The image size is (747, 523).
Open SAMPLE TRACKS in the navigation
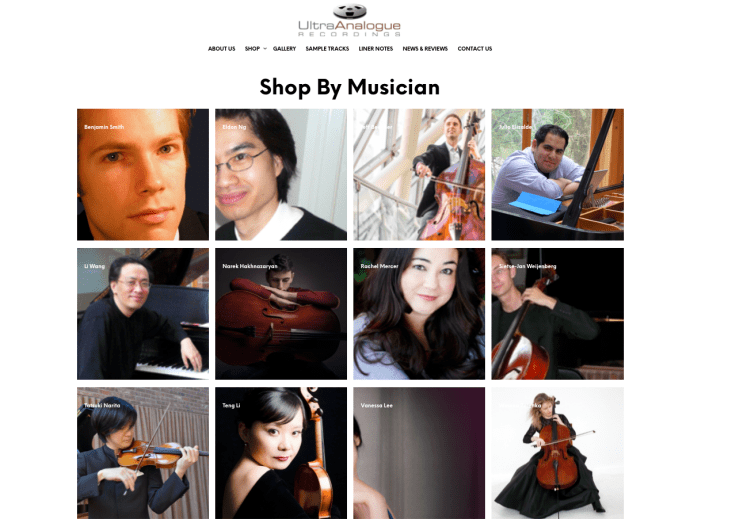click(327, 49)
